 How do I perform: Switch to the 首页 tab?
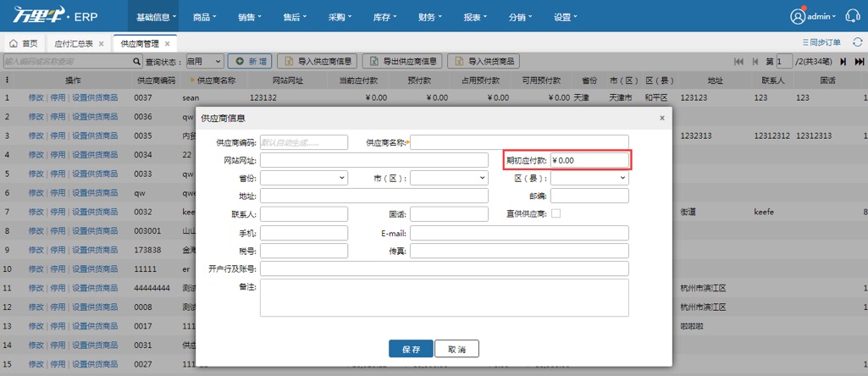click(24, 43)
